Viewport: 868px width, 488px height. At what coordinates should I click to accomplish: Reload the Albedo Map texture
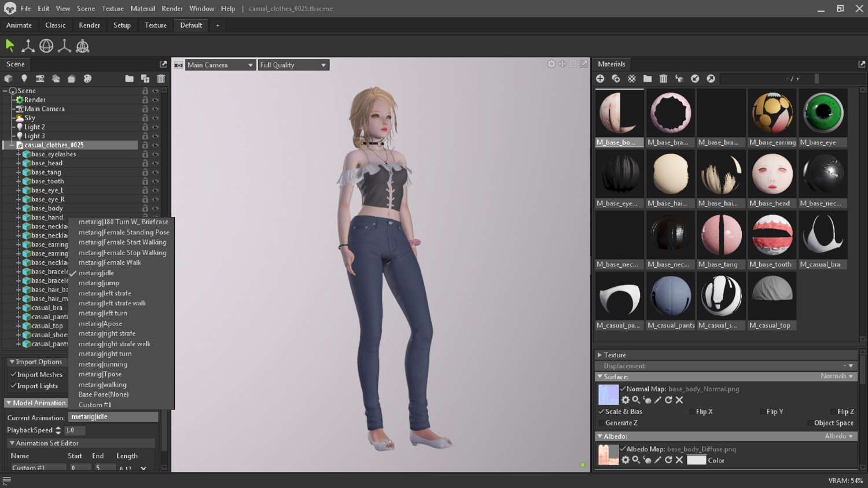coord(668,460)
